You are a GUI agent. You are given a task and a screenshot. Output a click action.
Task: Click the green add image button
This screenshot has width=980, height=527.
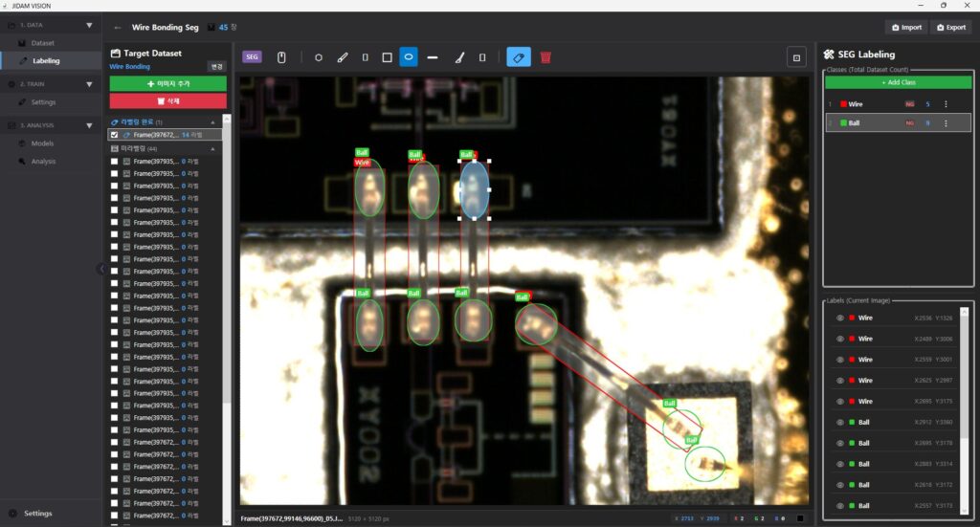(168, 83)
